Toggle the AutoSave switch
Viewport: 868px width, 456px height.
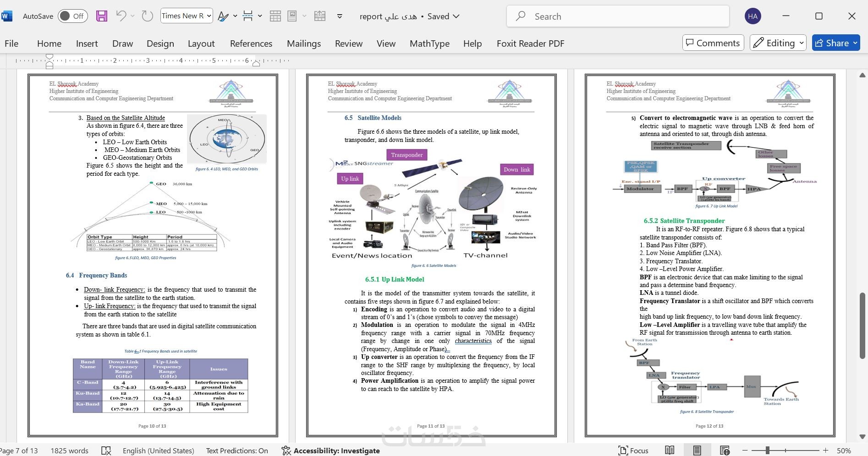pos(73,16)
